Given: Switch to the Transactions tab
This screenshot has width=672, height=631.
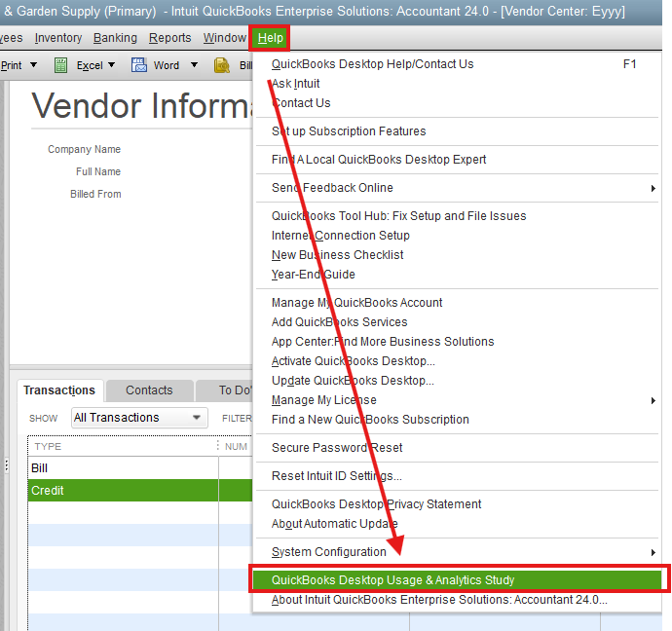Looking at the screenshot, I should (x=59, y=390).
